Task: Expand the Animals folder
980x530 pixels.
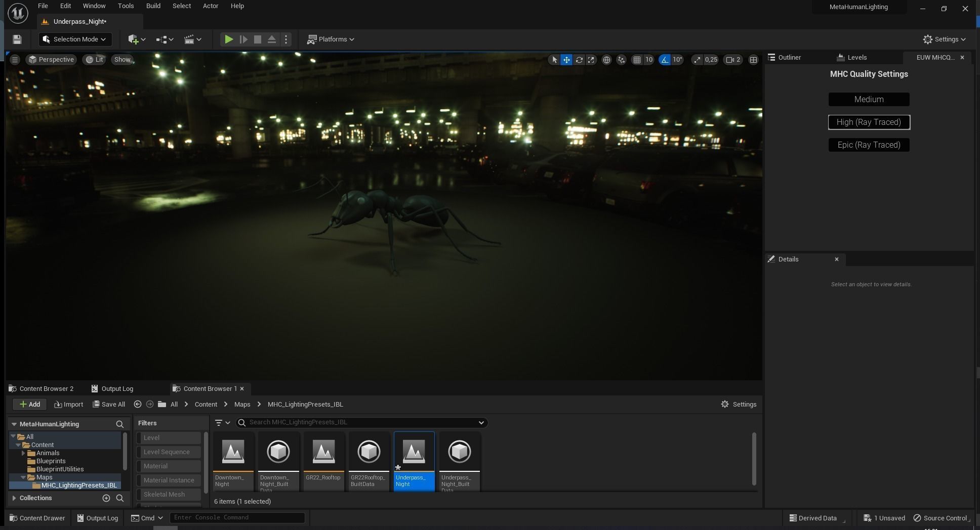Action: tap(23, 453)
